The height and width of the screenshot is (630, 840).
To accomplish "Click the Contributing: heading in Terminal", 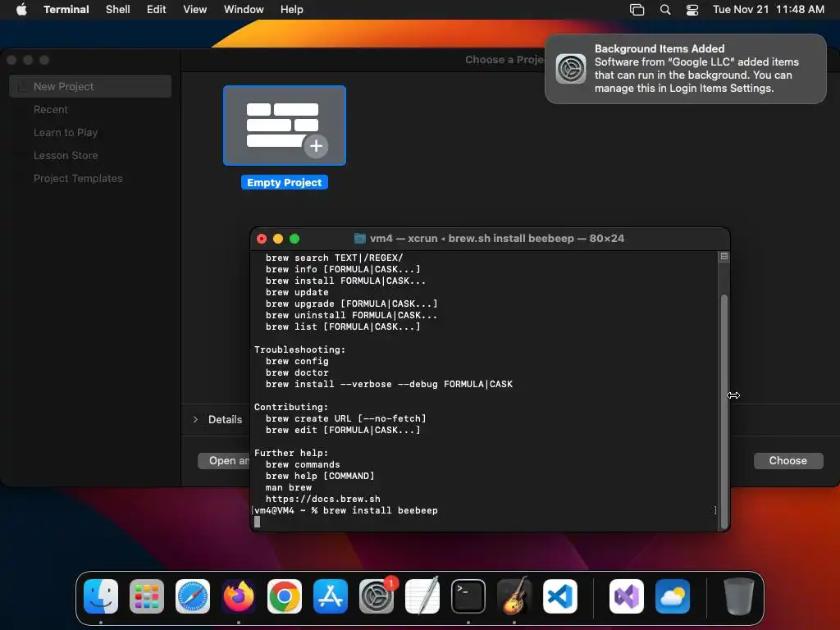I will 291,407.
